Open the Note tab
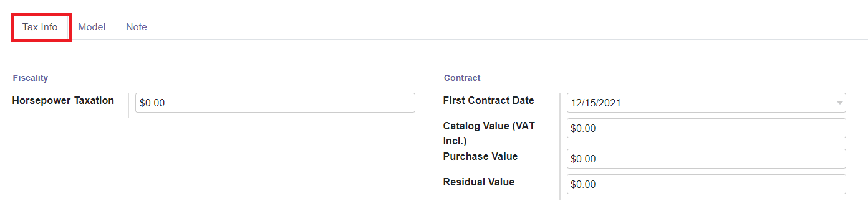 coord(137,27)
